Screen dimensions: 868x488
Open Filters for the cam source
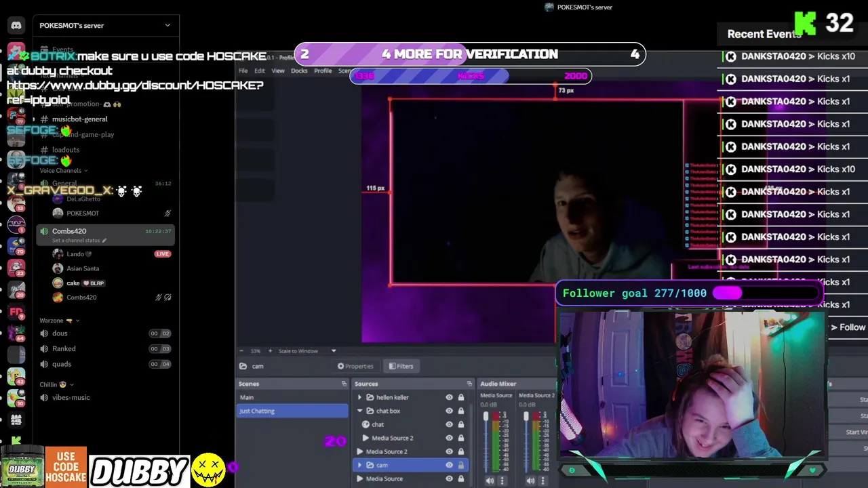click(401, 366)
